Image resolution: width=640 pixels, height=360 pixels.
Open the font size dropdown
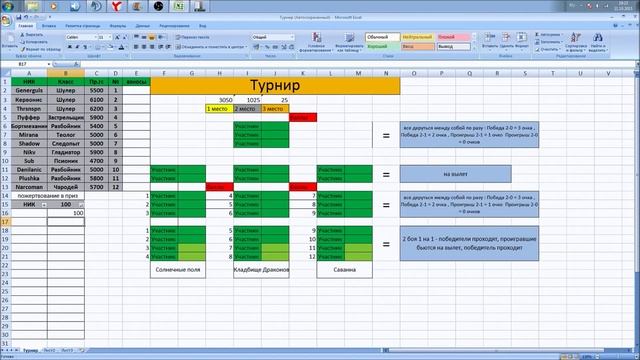click(110, 37)
